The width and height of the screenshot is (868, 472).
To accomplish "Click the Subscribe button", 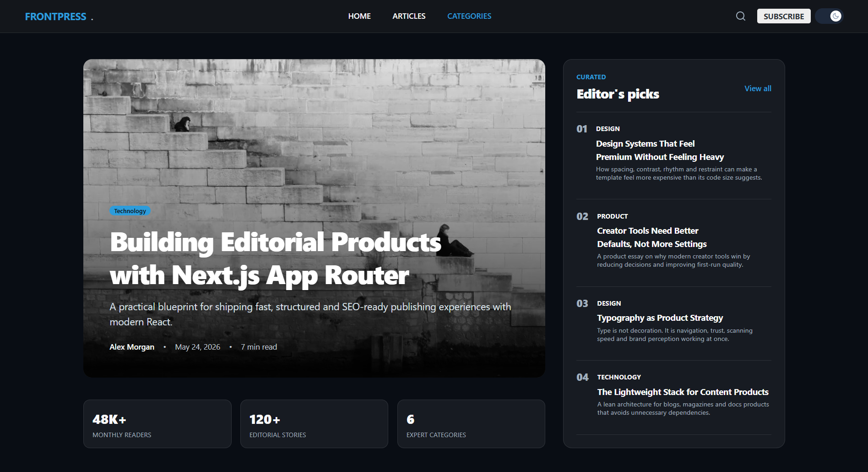I will (x=784, y=16).
